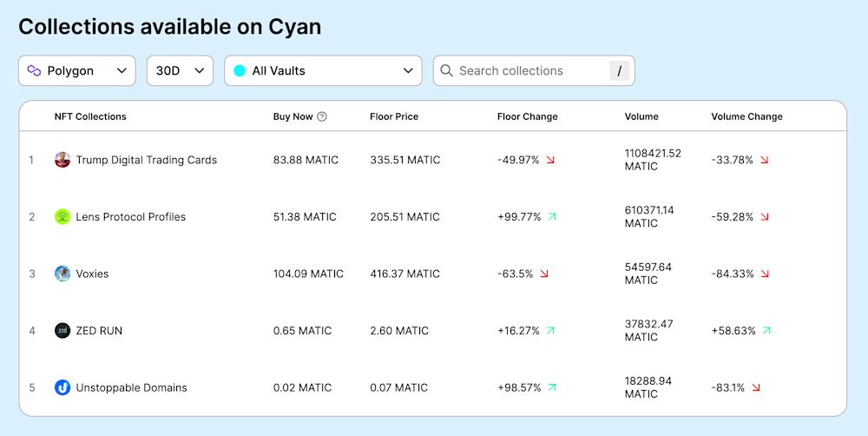
Task: Sort by Volume Change column header
Action: click(x=746, y=116)
